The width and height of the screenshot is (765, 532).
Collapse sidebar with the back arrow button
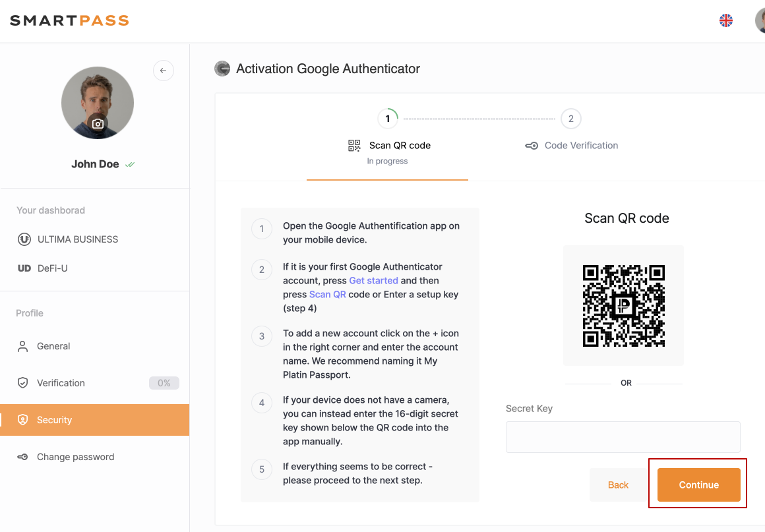pos(164,71)
